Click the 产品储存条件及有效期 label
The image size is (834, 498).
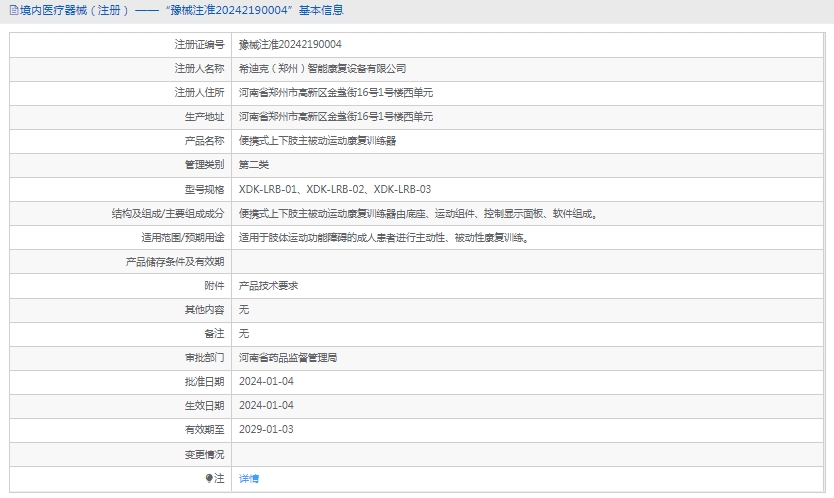(x=174, y=261)
